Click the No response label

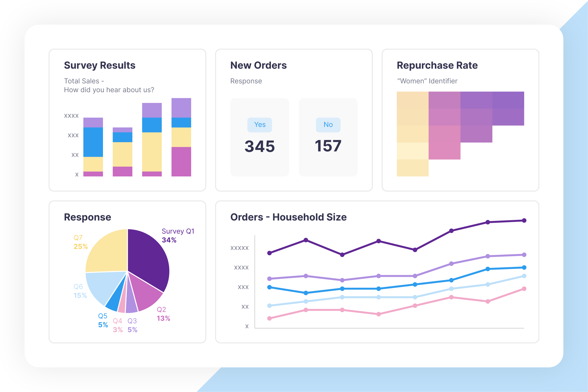328,125
